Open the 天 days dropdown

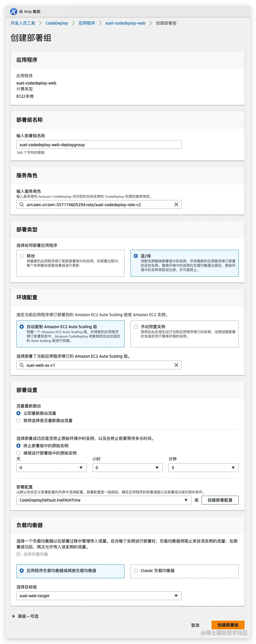[51, 468]
